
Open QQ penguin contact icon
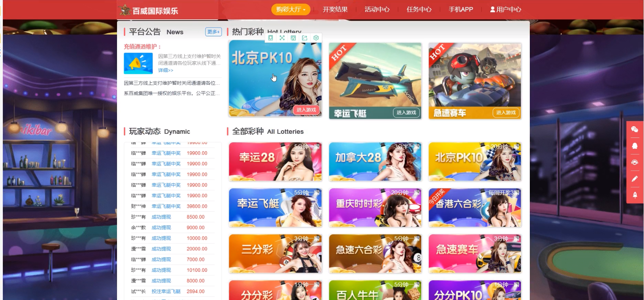coord(634,146)
